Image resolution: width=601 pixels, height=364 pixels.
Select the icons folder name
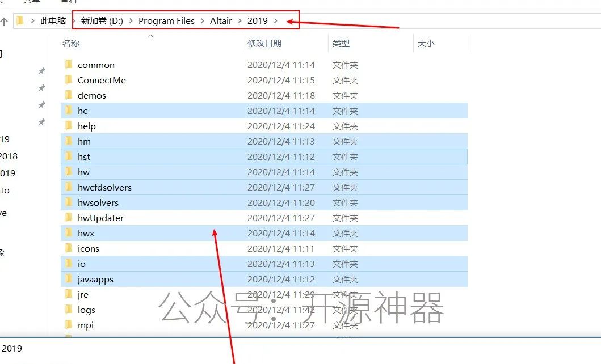(89, 249)
